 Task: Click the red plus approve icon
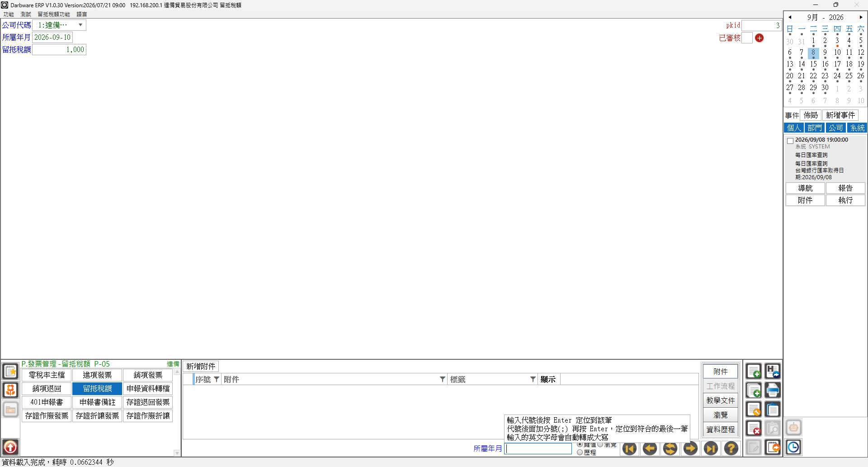click(759, 38)
